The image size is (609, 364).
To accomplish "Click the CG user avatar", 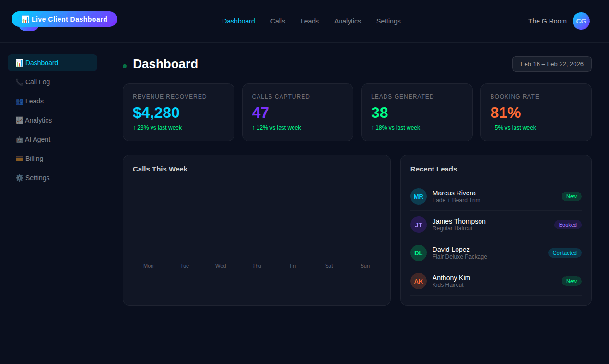I will 581,21.
